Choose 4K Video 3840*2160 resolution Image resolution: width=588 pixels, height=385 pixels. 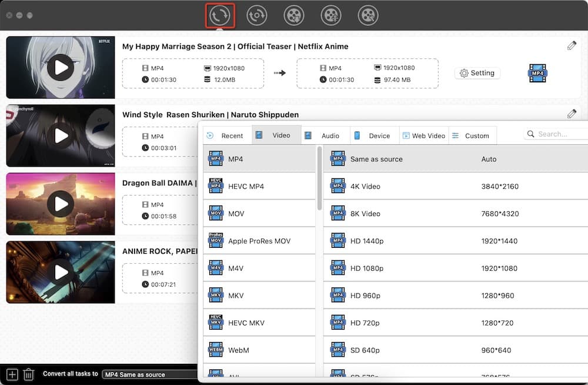412,186
